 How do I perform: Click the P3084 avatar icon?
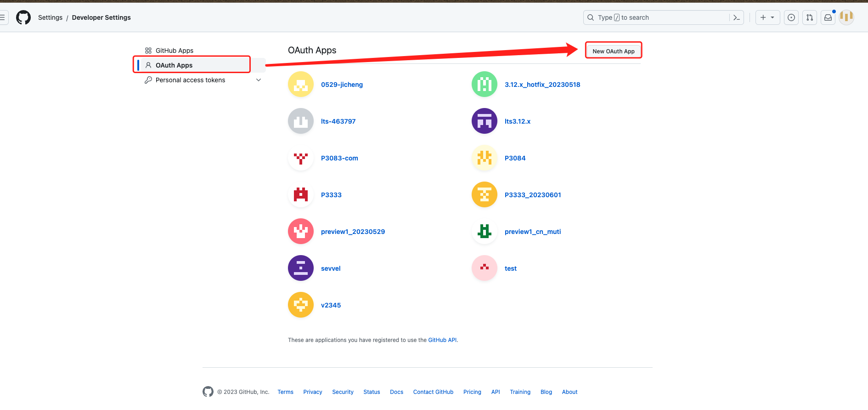tap(485, 158)
